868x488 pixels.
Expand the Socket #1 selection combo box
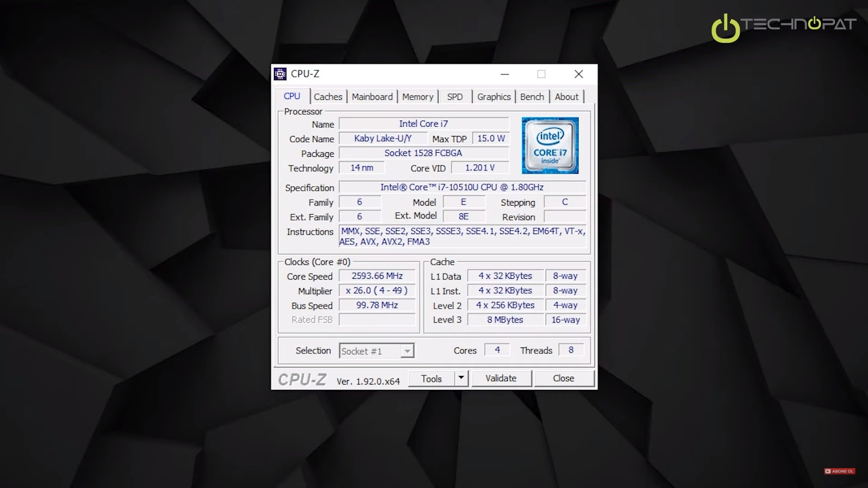click(407, 351)
